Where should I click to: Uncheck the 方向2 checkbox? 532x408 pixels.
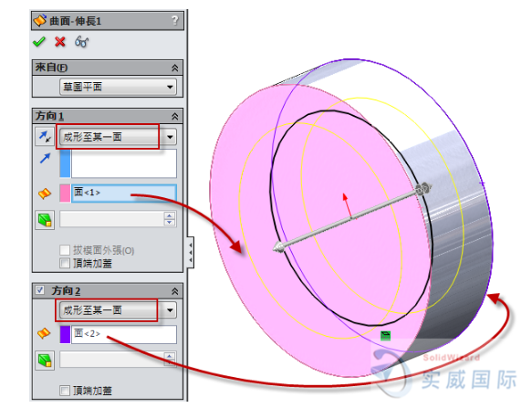tap(40, 290)
